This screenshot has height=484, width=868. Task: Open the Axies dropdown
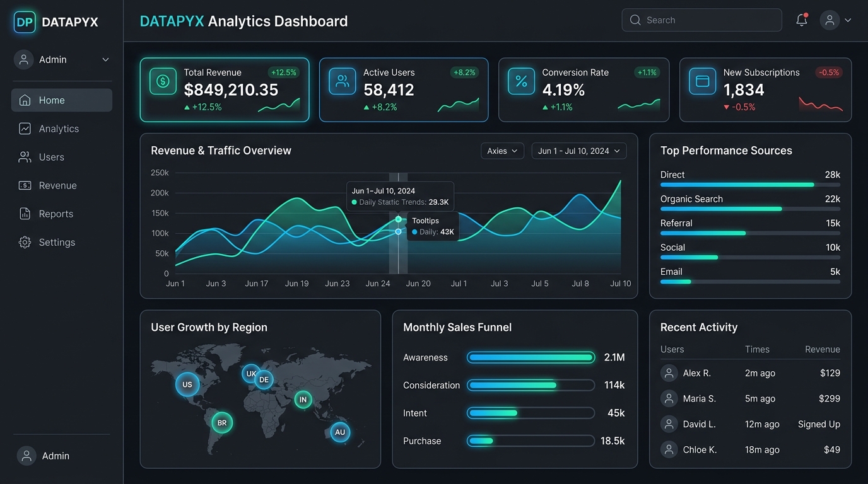click(502, 151)
